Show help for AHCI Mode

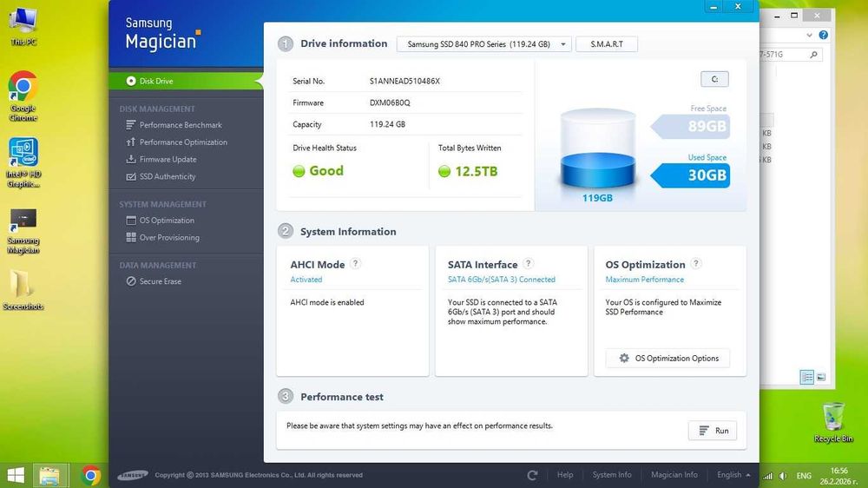pyautogui.click(x=356, y=264)
